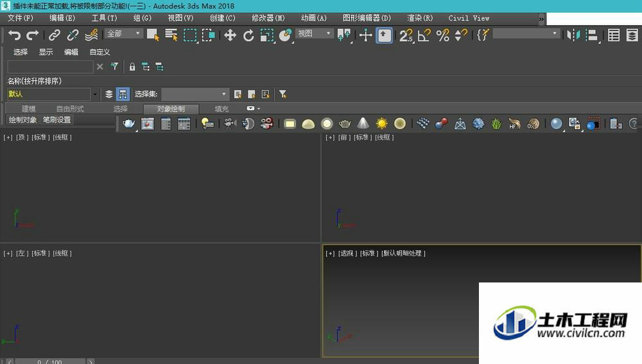The height and width of the screenshot is (364, 642).
Task: Open the explorer 显示 menu
Action: point(46,52)
